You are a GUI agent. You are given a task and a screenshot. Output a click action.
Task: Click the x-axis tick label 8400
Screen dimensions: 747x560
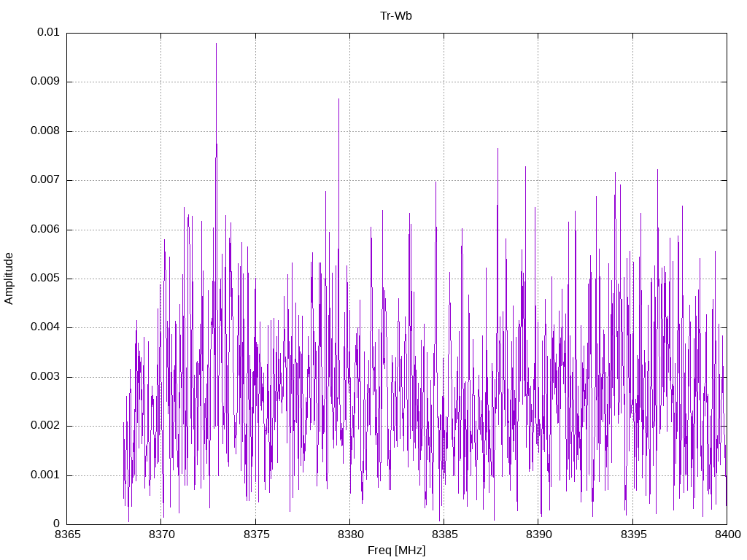(727, 534)
